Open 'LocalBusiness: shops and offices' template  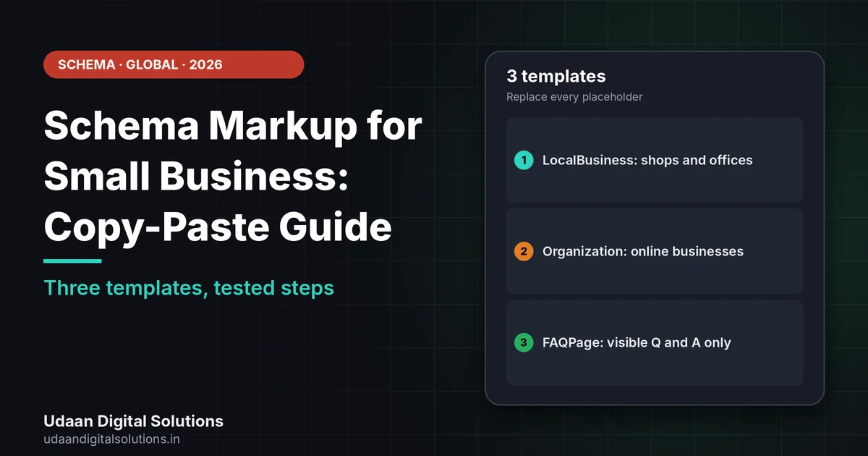655,160
